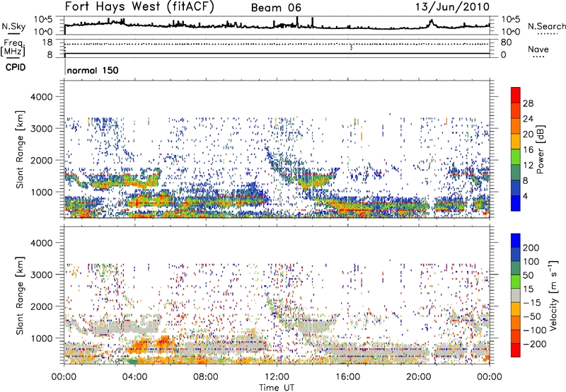
Task: Click the orange velocity patch near 05:30 UT
Action: click(x=164, y=342)
